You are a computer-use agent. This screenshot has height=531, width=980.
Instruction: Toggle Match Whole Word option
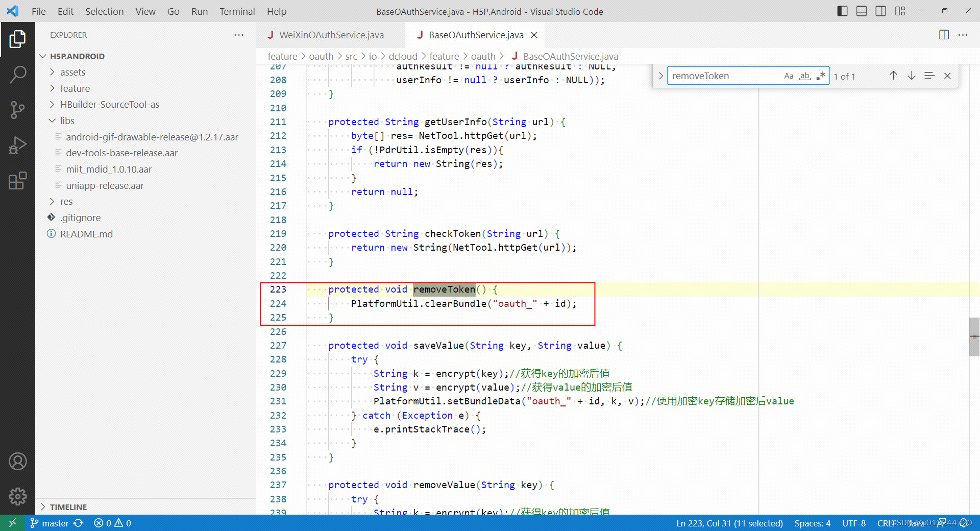pos(805,76)
